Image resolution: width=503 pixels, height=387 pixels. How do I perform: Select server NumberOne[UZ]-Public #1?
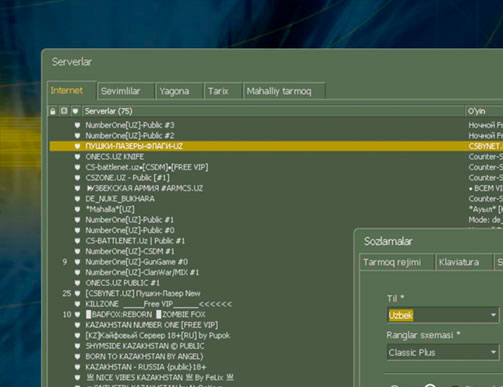click(130, 220)
